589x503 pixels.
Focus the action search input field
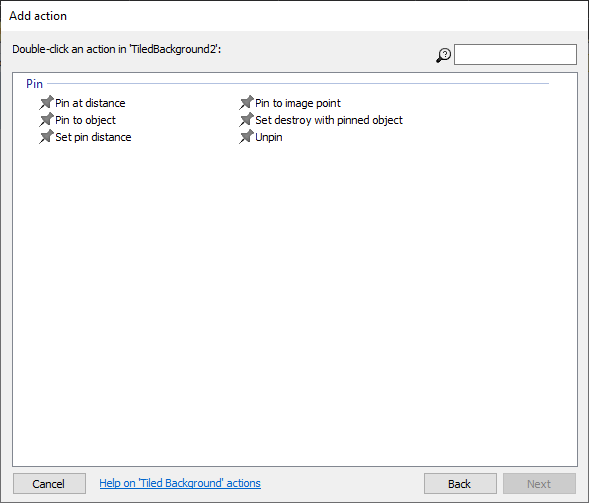point(515,54)
